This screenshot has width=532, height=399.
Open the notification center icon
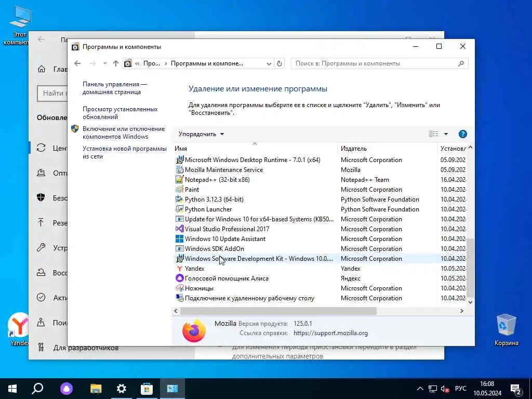point(516,389)
